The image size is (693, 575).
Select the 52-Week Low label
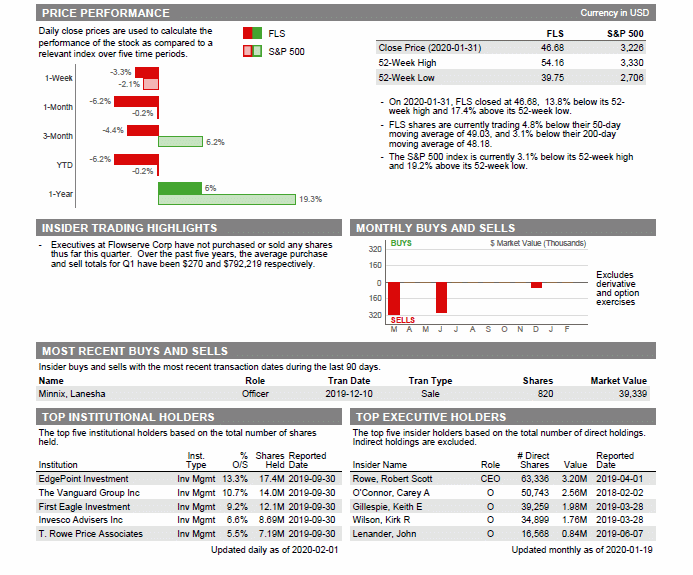pyautogui.click(x=406, y=78)
